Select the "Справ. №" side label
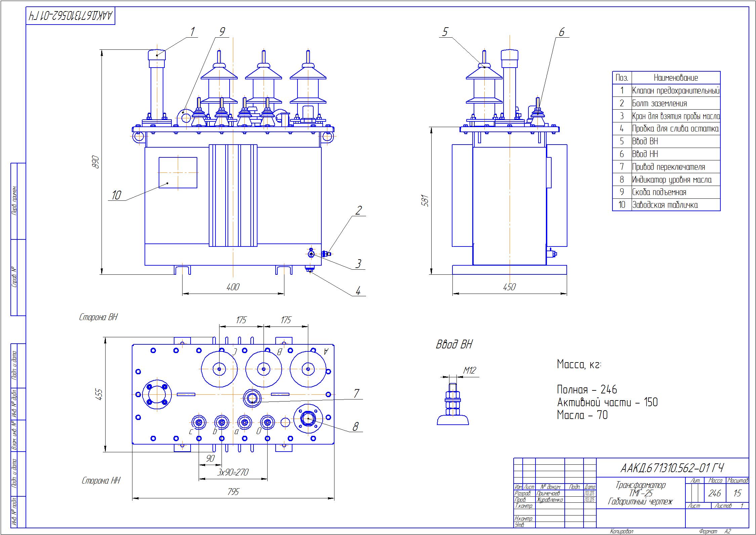This screenshot has width=756, height=535. [14, 277]
